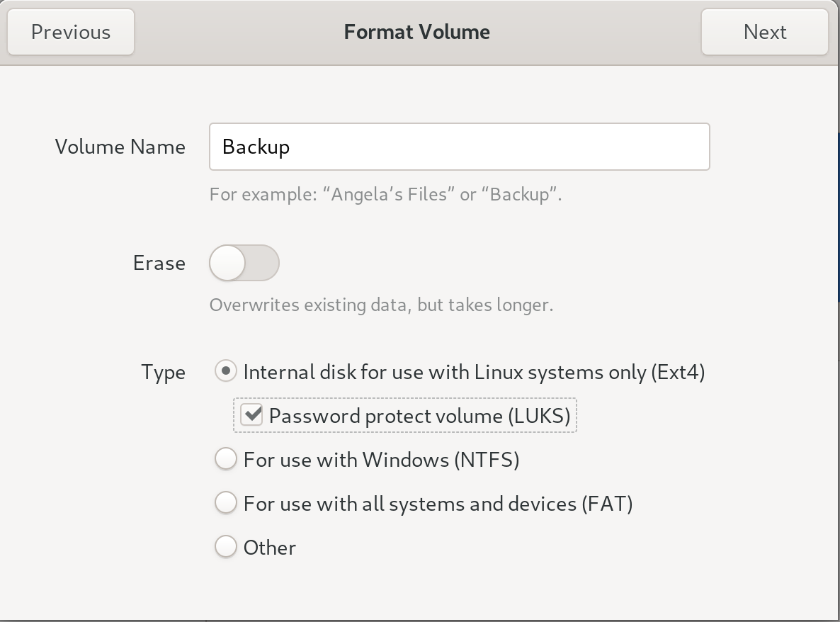Toggle Erase to overwrite existing data
This screenshot has width=840, height=622.
pyautogui.click(x=244, y=262)
